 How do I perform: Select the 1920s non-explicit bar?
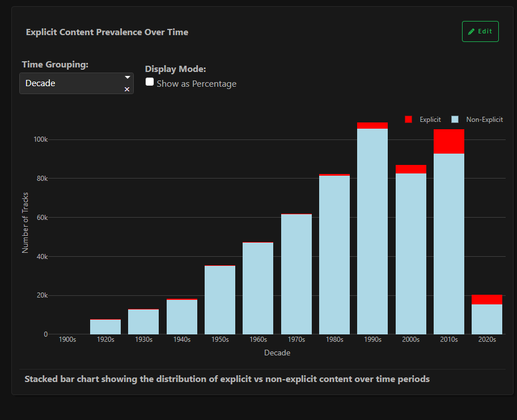(x=105, y=327)
